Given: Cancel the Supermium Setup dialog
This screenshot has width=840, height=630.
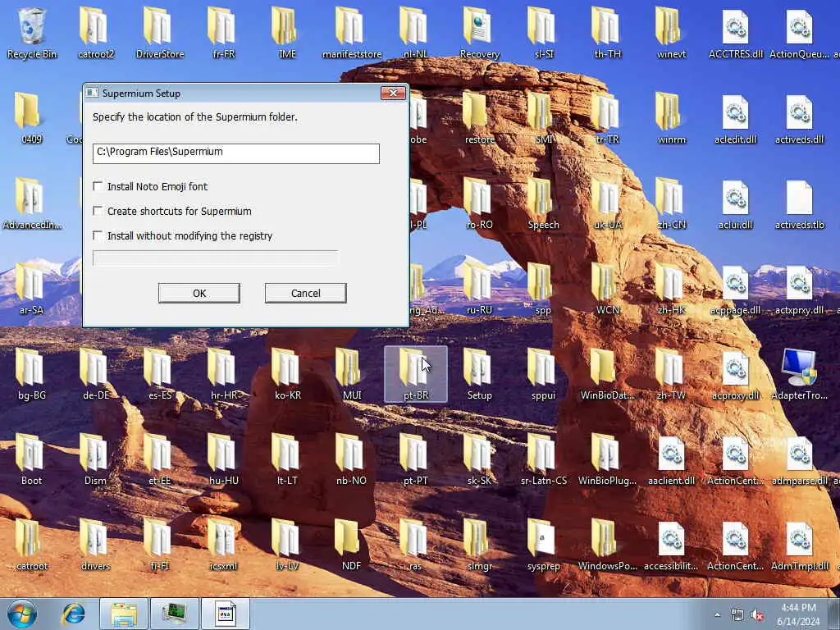Looking at the screenshot, I should pyautogui.click(x=306, y=293).
